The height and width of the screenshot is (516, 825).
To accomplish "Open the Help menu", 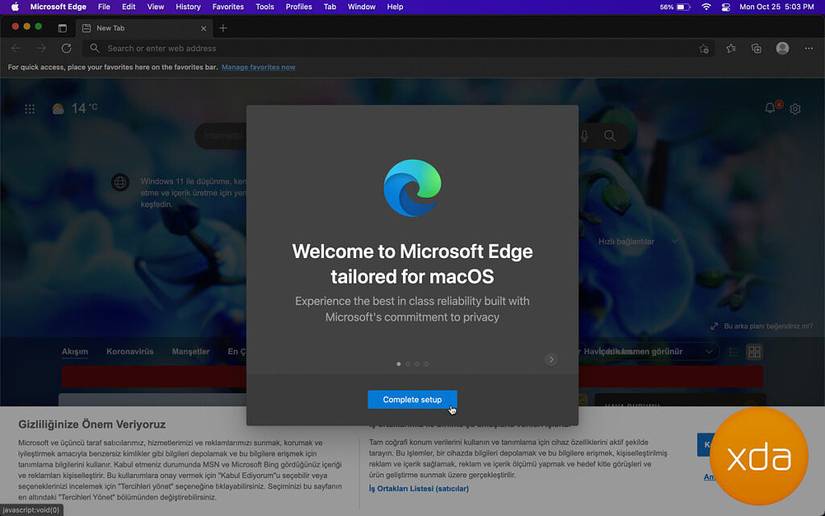I will coord(395,7).
